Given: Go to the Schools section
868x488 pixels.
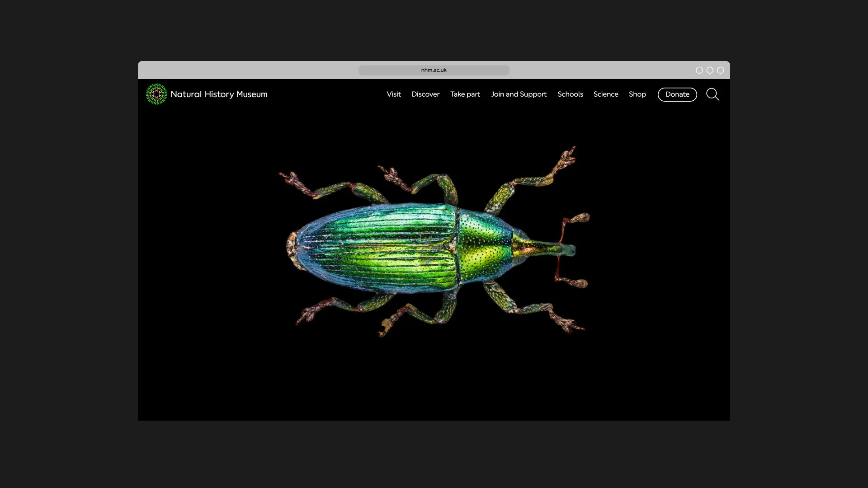Looking at the screenshot, I should coord(570,94).
